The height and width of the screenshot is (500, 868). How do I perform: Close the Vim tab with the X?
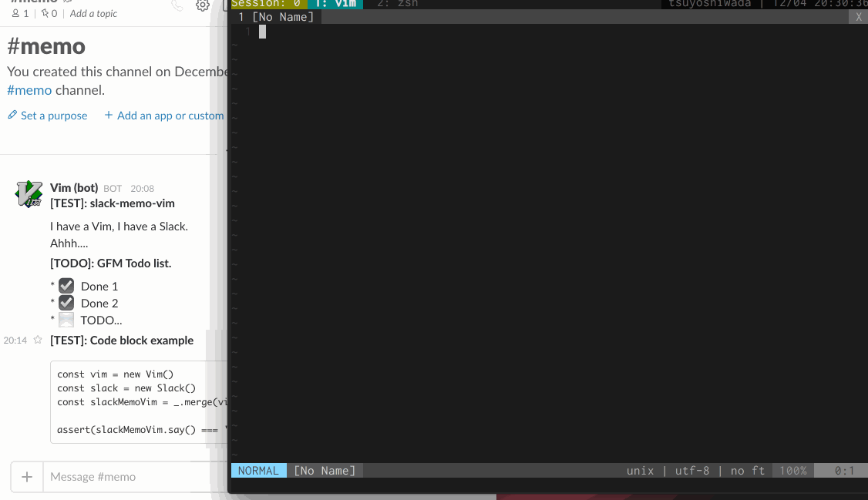(x=859, y=17)
